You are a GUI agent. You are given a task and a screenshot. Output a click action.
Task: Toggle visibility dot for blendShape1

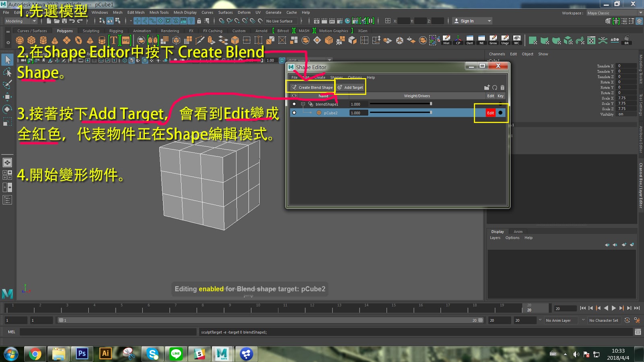[x=294, y=104]
